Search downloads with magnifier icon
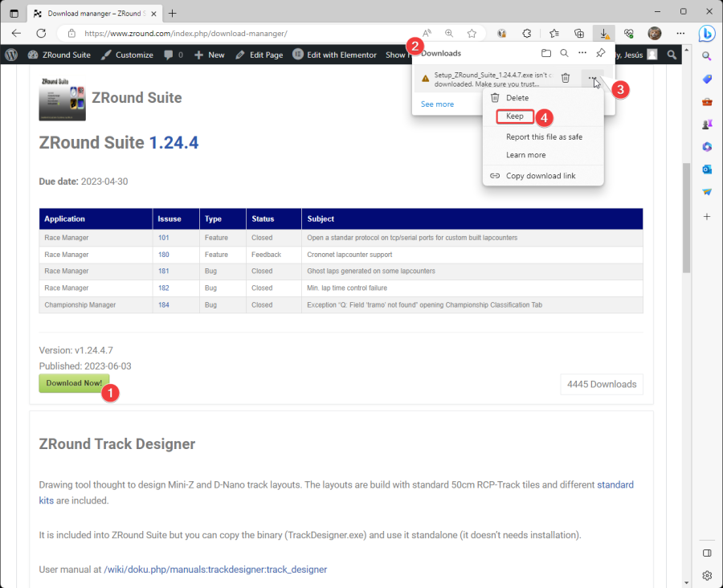Image resolution: width=723 pixels, height=588 pixels. pyautogui.click(x=564, y=53)
